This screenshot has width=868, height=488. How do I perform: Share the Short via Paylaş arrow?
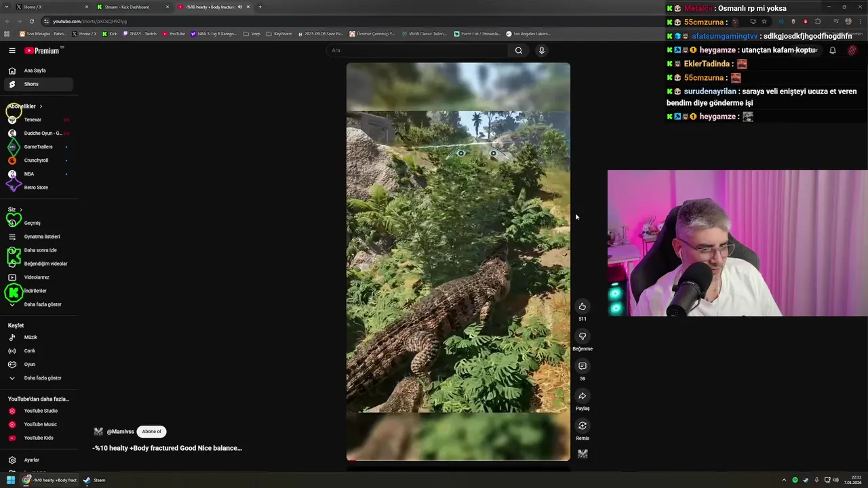(582, 396)
